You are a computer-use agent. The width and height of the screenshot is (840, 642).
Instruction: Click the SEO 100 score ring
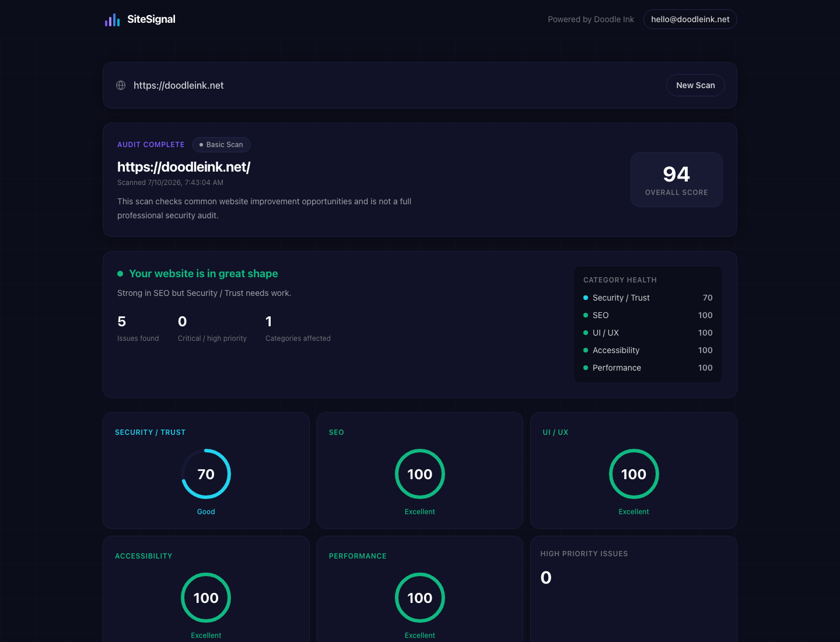click(x=420, y=474)
